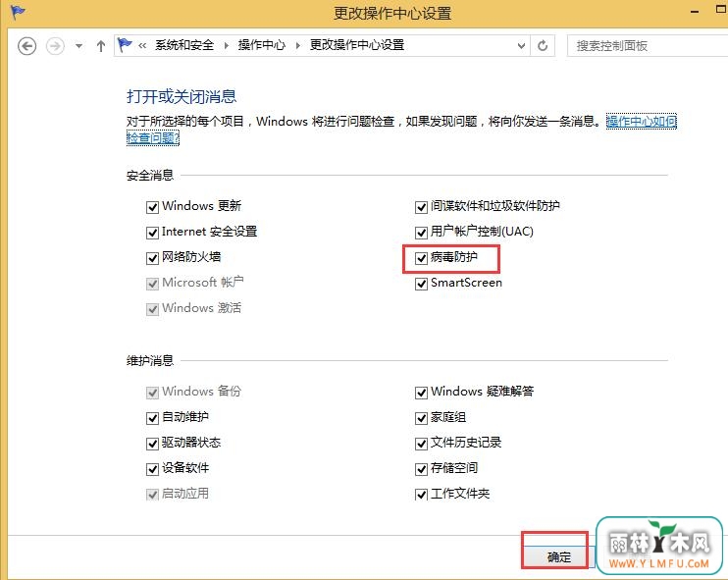Open the 操作中心如何检查问题 help link
The width and height of the screenshot is (728, 580).
(x=642, y=122)
